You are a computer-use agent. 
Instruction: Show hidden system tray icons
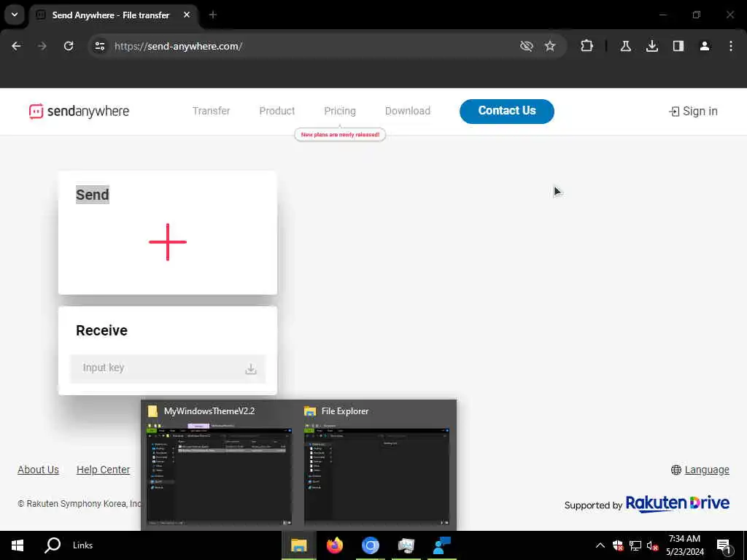pyautogui.click(x=600, y=545)
